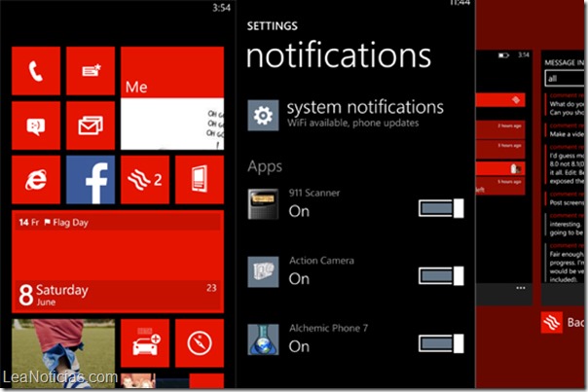The image size is (588, 392).
Task: Toggle Alchemic Phone 7 notifications switch
Action: click(x=441, y=343)
